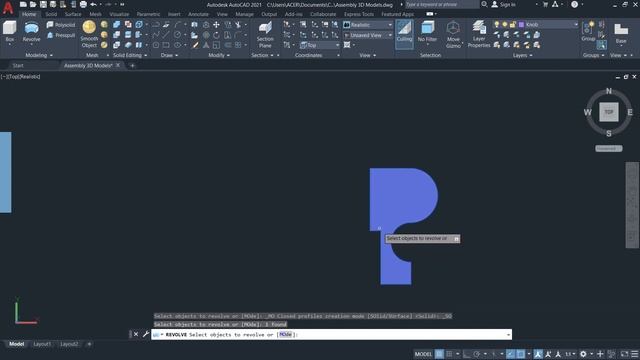The height and width of the screenshot is (360, 640).
Task: Click the Base view tool
Action: pos(621,33)
